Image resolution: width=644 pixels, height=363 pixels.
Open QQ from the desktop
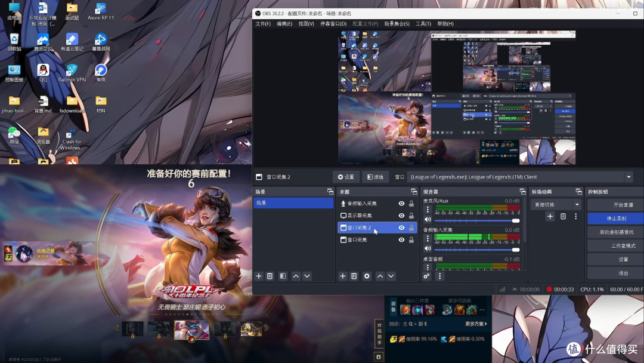[x=43, y=73]
